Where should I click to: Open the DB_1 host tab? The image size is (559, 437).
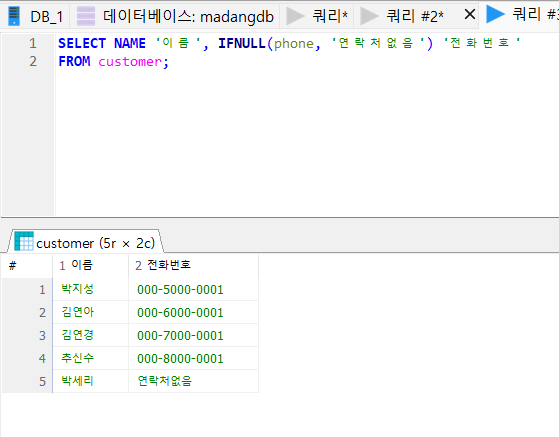tap(35, 16)
